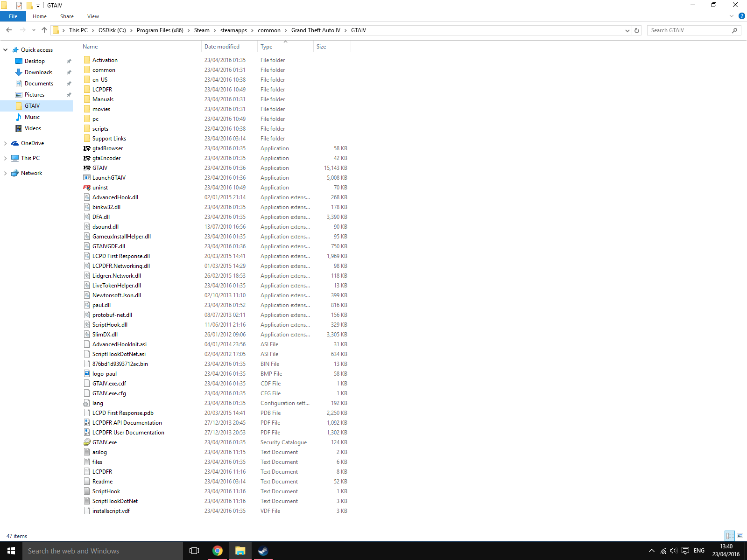747x560 pixels.
Task: Open Steam from the taskbar
Action: pos(263,551)
